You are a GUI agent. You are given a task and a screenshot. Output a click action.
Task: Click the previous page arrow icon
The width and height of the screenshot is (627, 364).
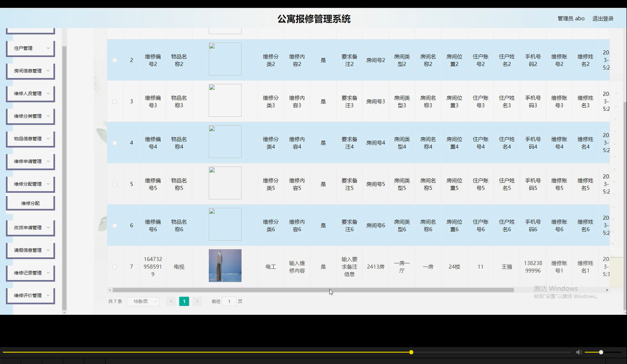[x=171, y=301]
